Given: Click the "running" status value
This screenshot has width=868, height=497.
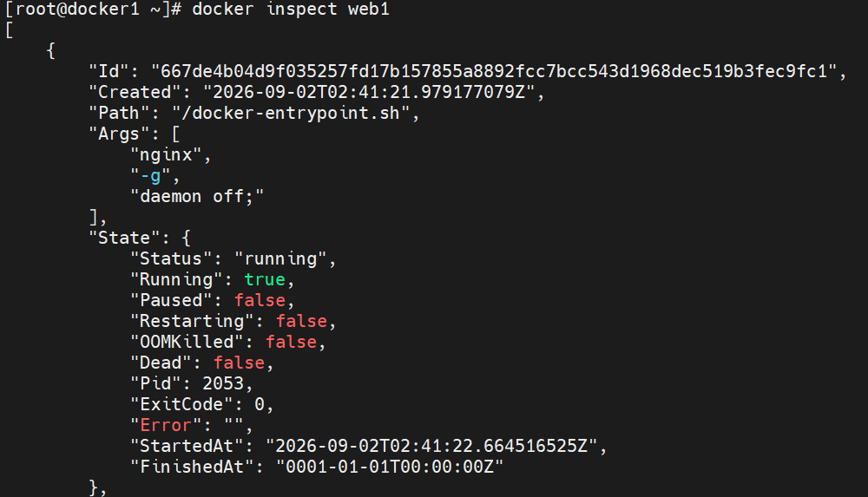Looking at the screenshot, I should tap(280, 259).
